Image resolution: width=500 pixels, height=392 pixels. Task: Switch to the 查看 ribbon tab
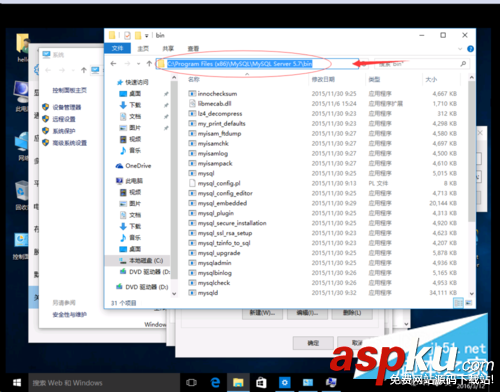[x=193, y=49]
